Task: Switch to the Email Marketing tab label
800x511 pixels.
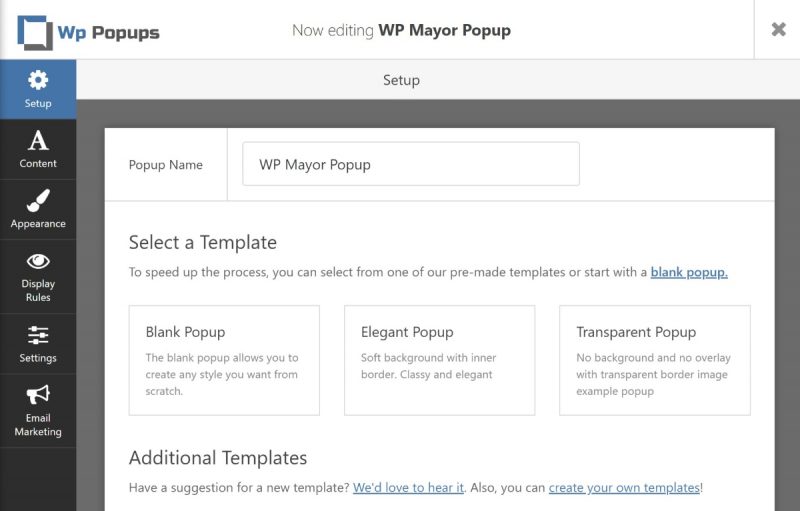Action: point(38,424)
